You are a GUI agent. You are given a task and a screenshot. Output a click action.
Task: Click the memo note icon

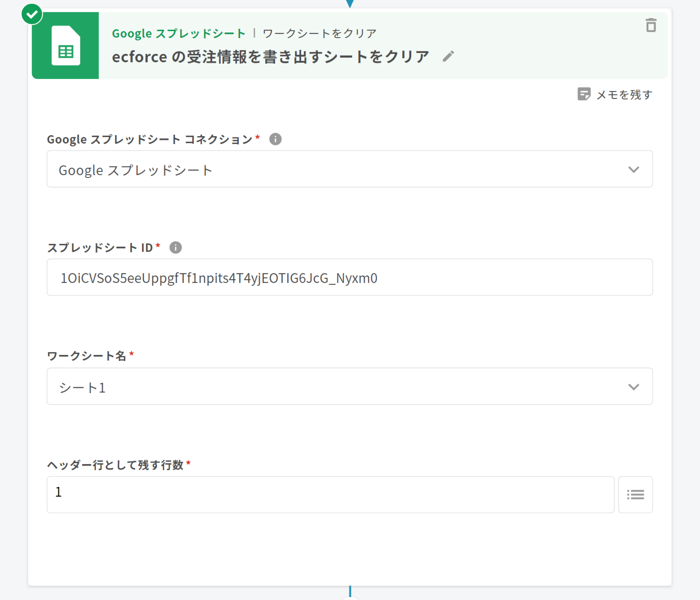[x=584, y=94]
